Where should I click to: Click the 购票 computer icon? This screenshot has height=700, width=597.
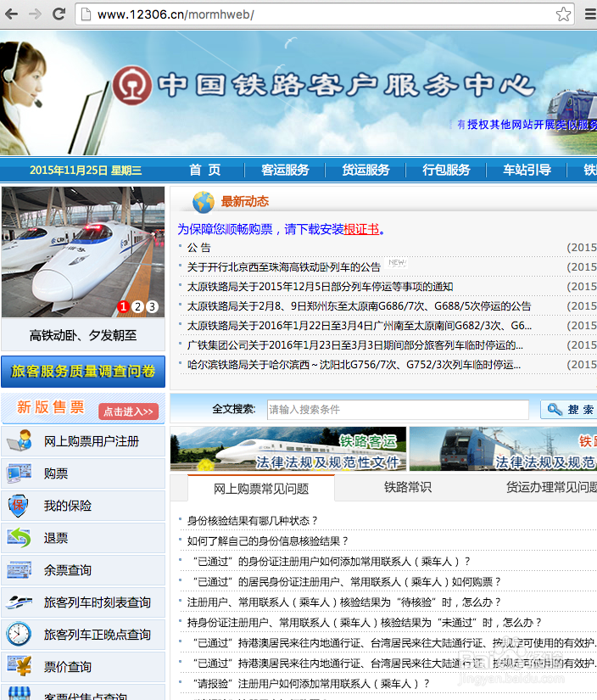coord(20,473)
